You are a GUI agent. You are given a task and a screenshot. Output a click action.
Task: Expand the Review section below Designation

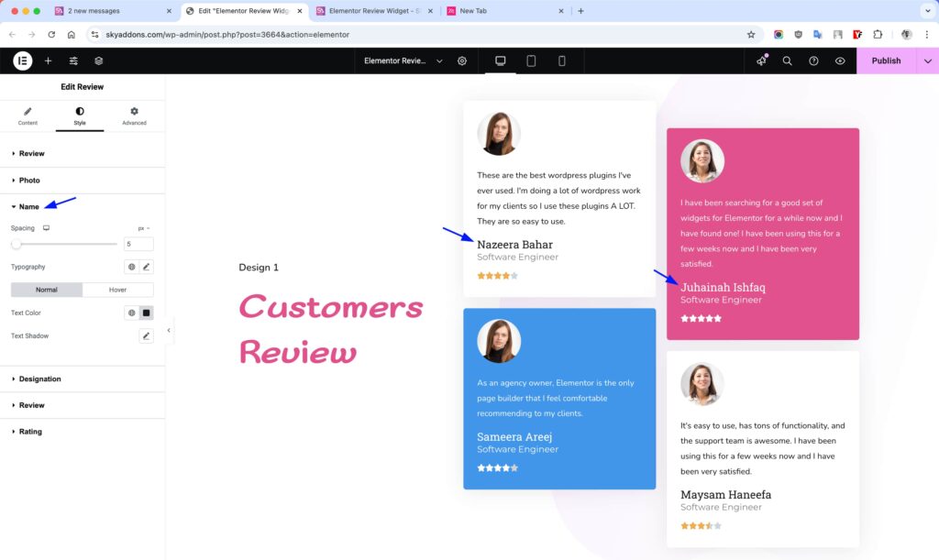pyautogui.click(x=82, y=405)
